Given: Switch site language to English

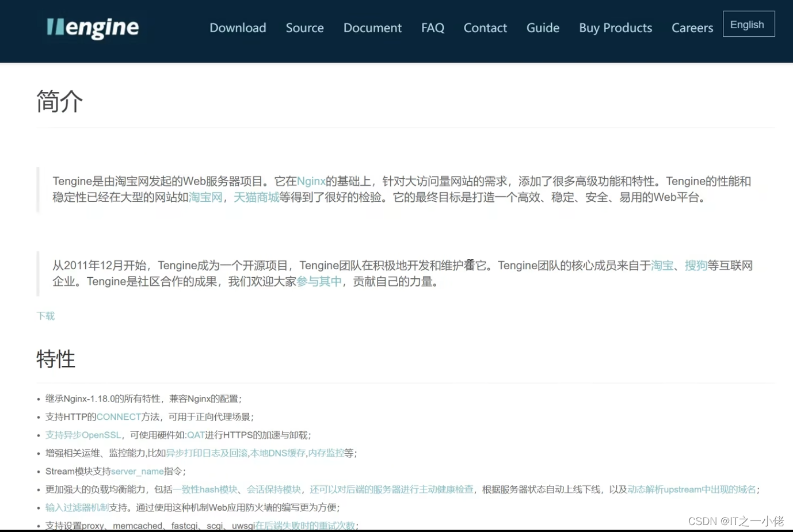Looking at the screenshot, I should [x=747, y=24].
